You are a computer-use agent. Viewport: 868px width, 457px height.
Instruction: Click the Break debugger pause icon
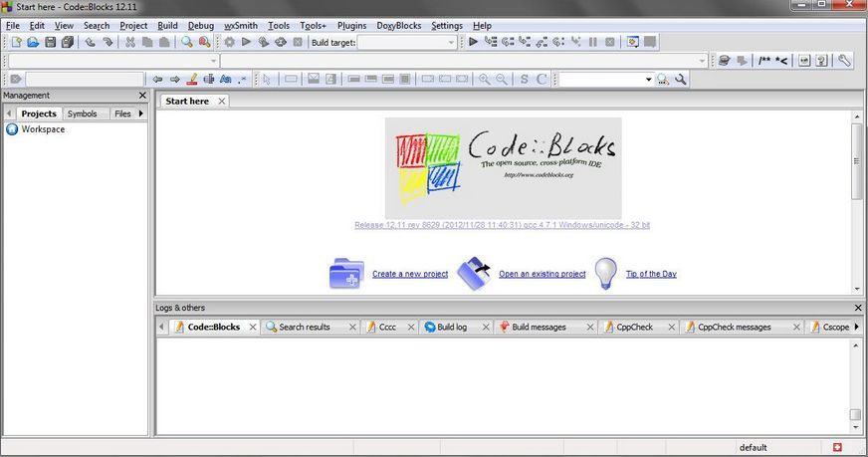pyautogui.click(x=593, y=42)
